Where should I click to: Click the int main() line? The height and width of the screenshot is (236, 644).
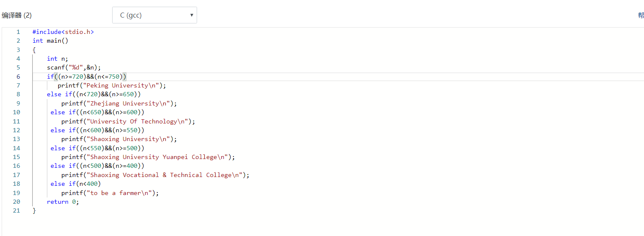50,41
